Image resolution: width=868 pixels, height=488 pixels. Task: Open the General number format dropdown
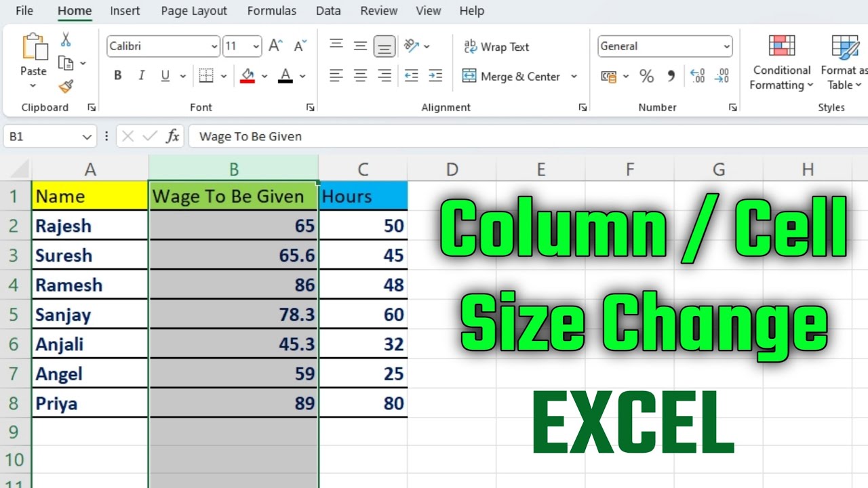[x=726, y=46]
